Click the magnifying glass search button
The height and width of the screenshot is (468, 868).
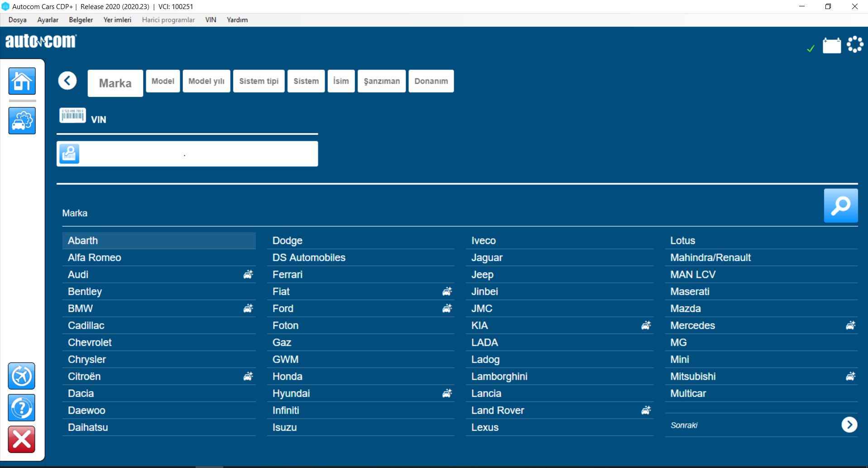[840, 205]
